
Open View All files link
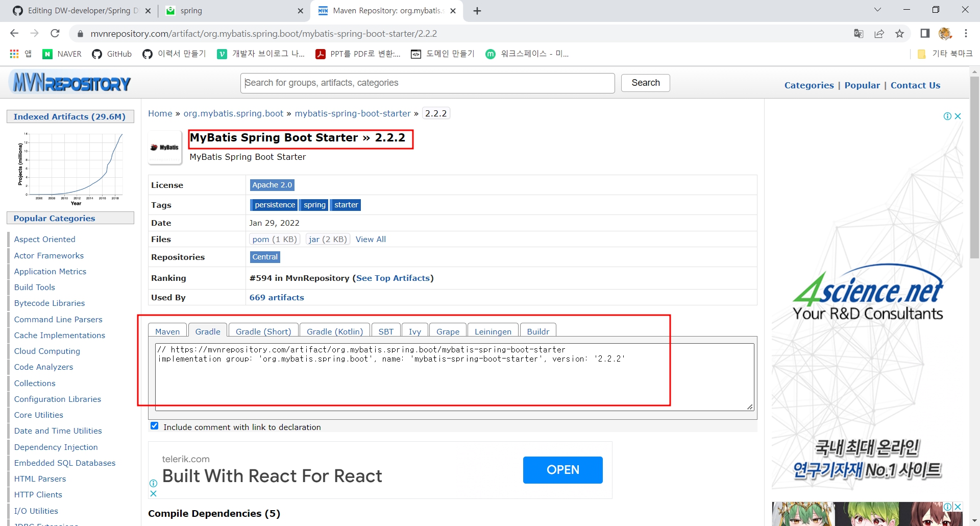371,239
